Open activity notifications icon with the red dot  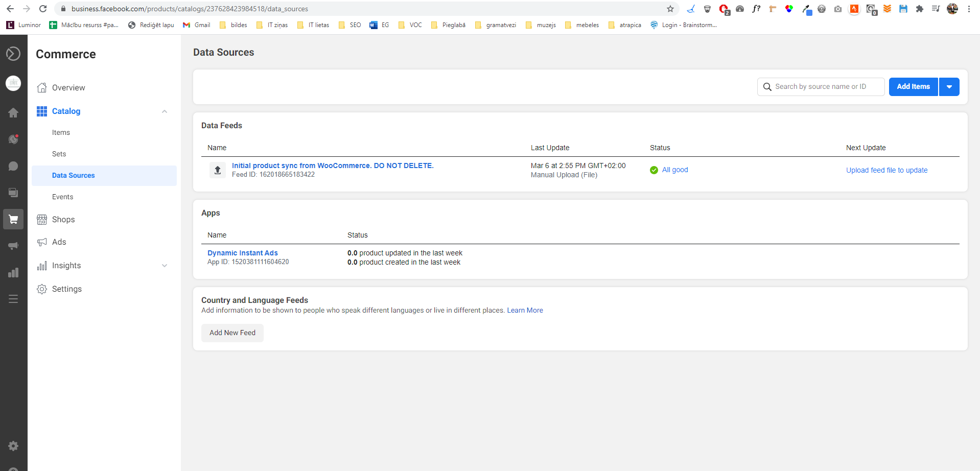(13, 139)
